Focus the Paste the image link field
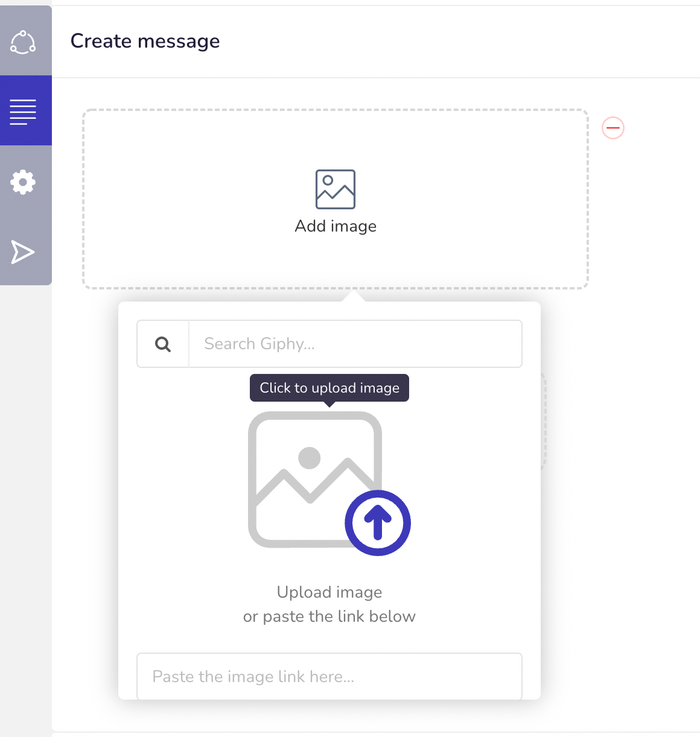The height and width of the screenshot is (737, 700). coord(329,677)
